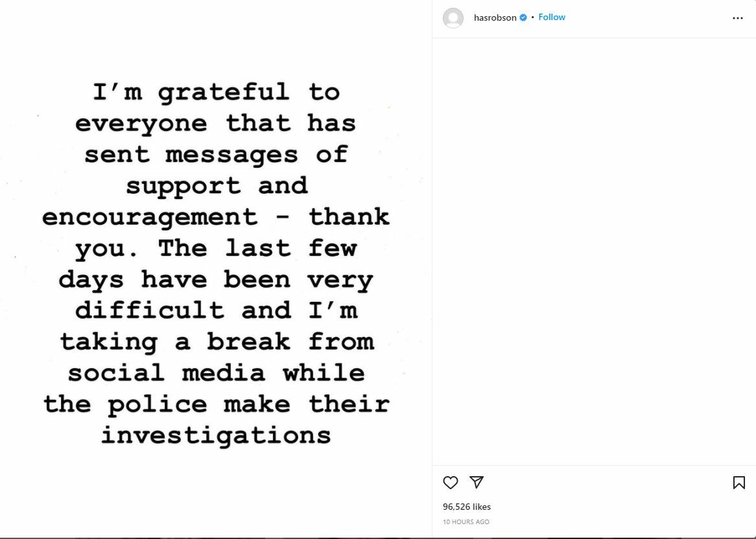
Task: Click the 'I'm grateful to' line in the image
Action: pos(216,92)
